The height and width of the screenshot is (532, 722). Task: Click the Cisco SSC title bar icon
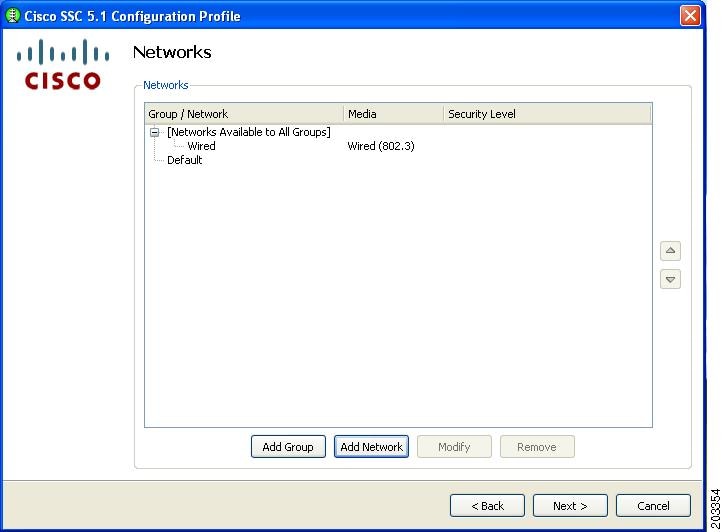point(12,16)
